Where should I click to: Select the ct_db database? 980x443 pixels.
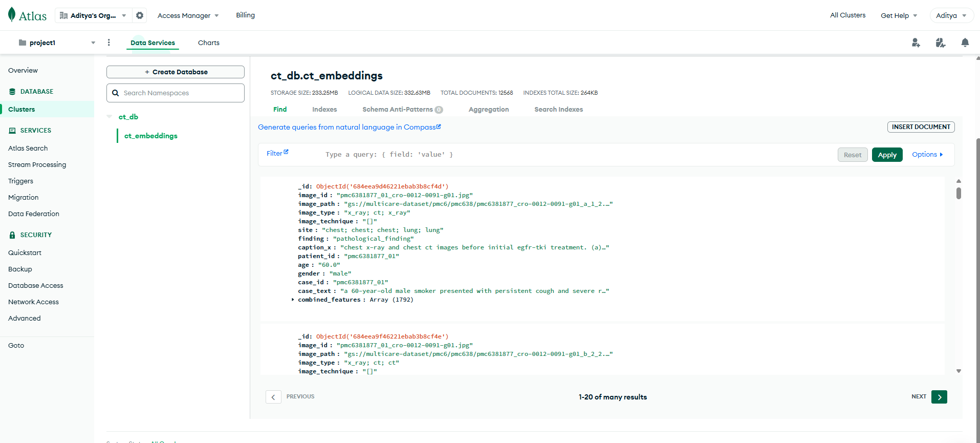pyautogui.click(x=128, y=117)
